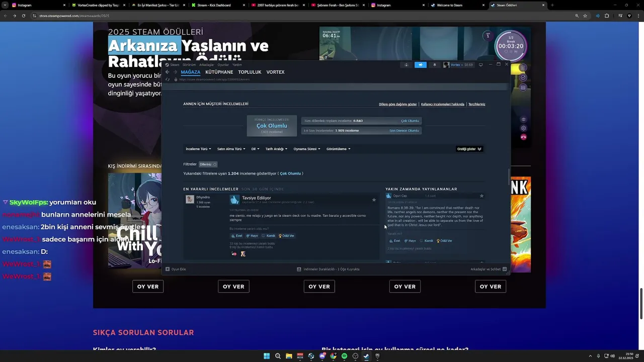
Task: Switch to the Welcome to Steam browser tab
Action: coord(458,5)
